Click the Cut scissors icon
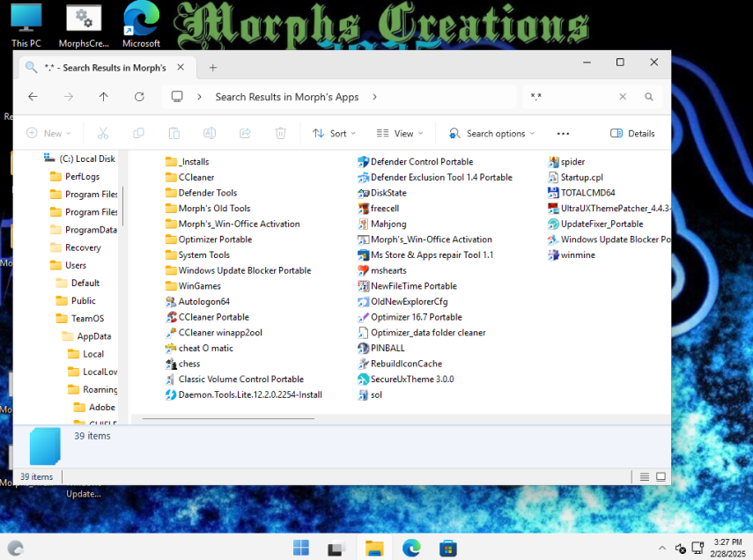This screenshot has width=753, height=560. pyautogui.click(x=103, y=134)
